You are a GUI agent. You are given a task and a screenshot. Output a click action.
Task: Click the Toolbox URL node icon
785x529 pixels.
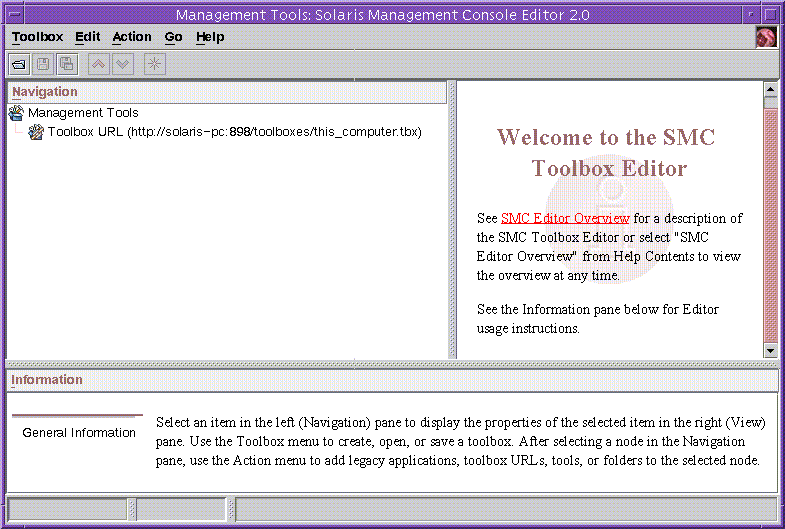point(36,132)
